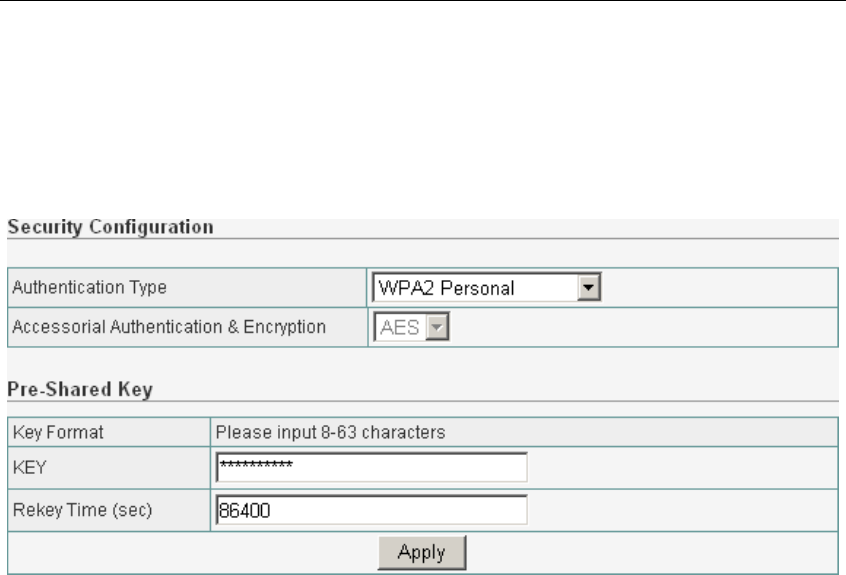Select the WPA2 Personal text in dropdown
846x575 pixels.
[444, 289]
